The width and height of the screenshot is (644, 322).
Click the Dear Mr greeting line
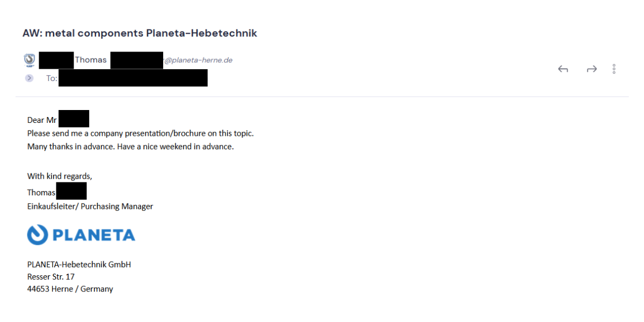coord(42,120)
